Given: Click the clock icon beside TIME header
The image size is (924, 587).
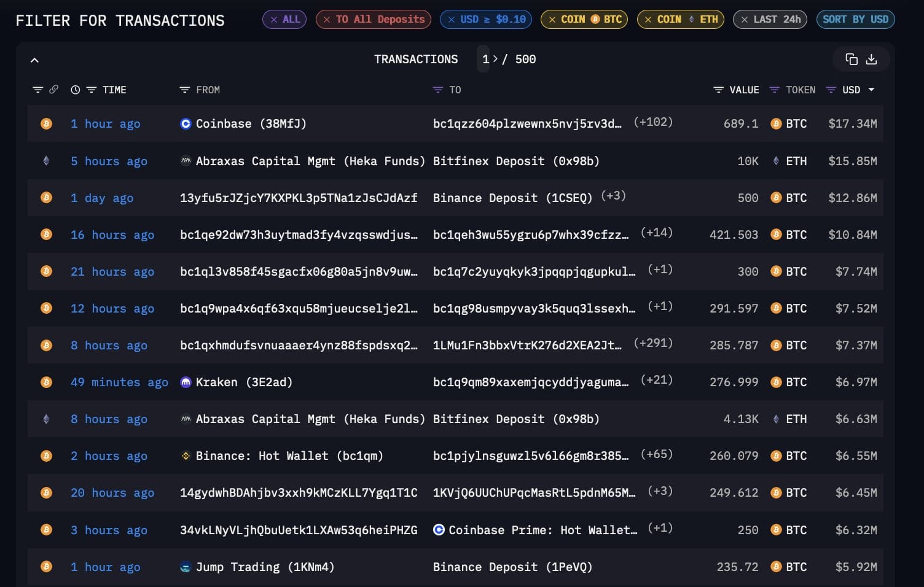Looking at the screenshot, I should click(x=75, y=90).
